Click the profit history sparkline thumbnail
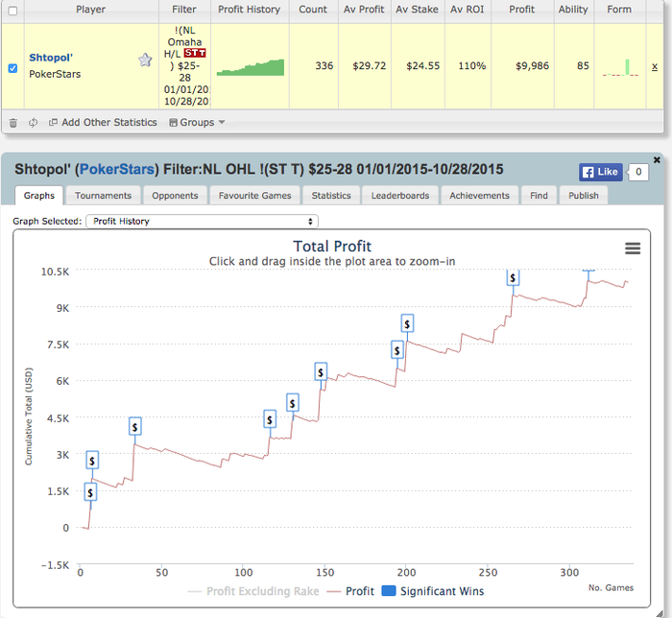The width and height of the screenshot is (672, 618). click(251, 67)
